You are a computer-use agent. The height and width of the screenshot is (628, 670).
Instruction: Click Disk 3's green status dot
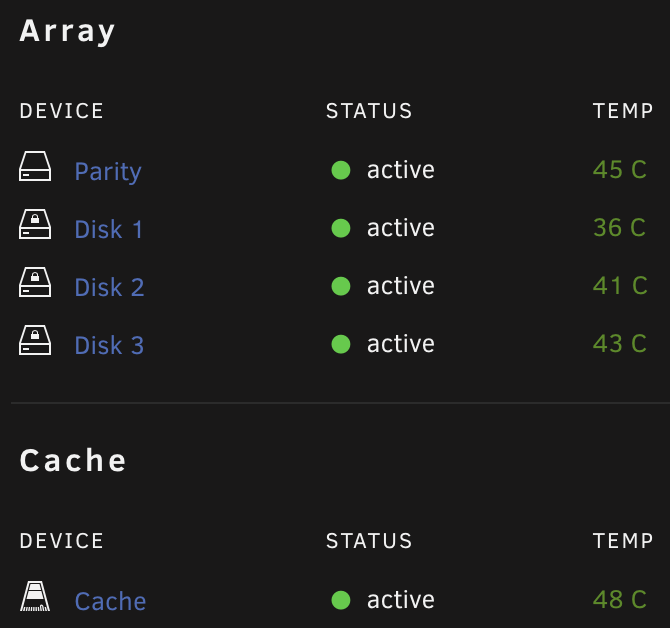pyautogui.click(x=341, y=344)
